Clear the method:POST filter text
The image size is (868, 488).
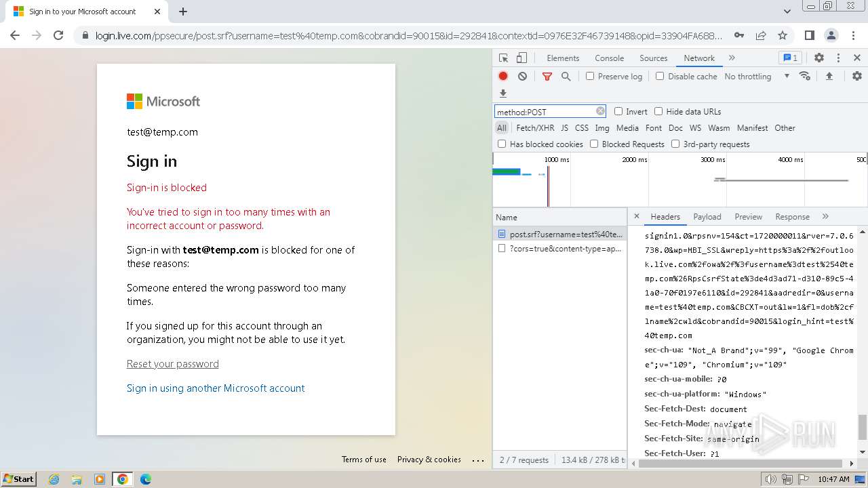coord(600,111)
